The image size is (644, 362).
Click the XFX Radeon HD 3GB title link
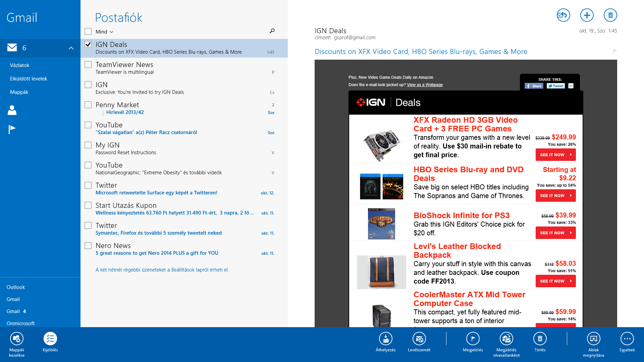click(x=466, y=124)
